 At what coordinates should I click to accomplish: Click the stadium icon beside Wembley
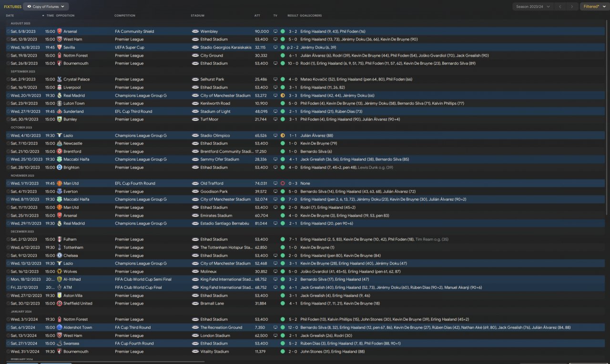coord(195,31)
